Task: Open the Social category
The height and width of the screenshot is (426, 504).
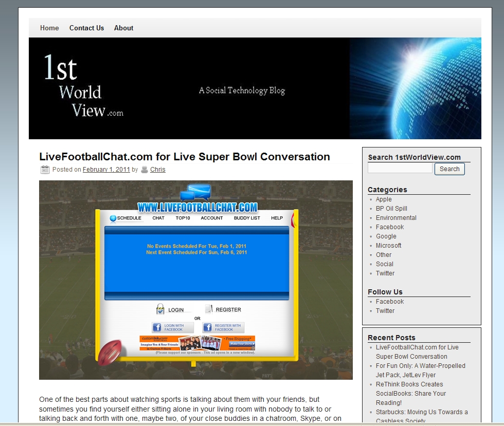Action: tap(385, 264)
